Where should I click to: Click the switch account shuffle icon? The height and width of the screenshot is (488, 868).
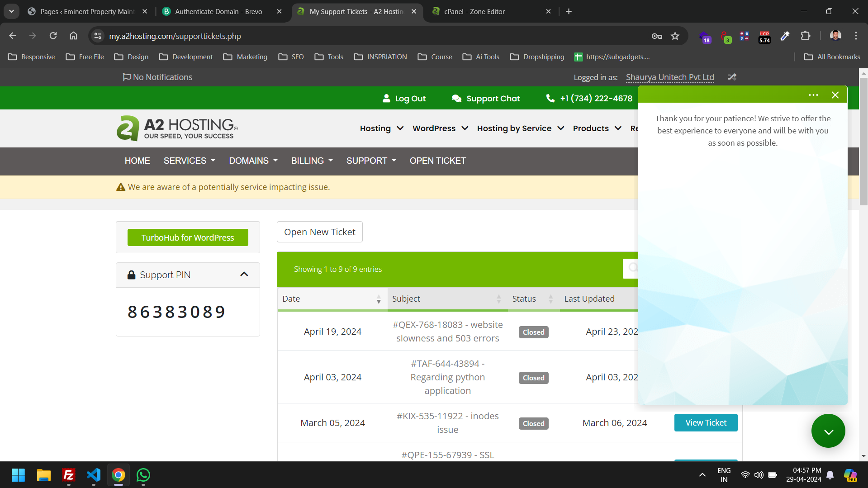click(x=732, y=77)
